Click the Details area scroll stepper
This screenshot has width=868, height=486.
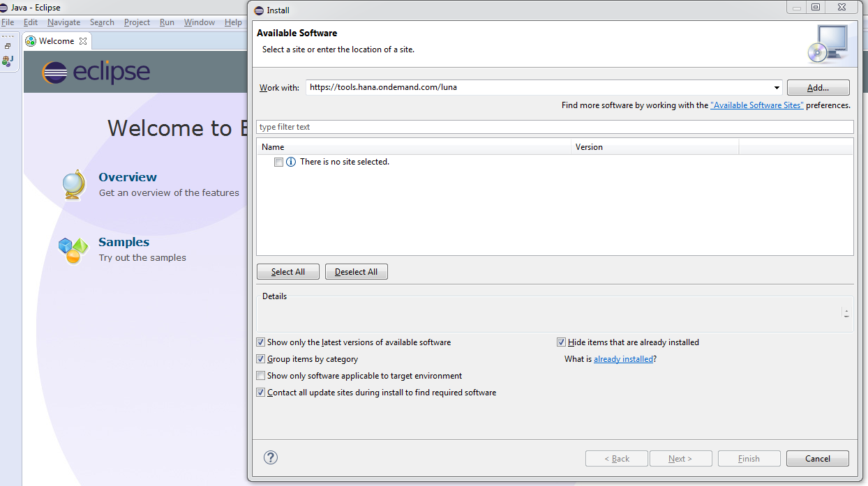846,314
